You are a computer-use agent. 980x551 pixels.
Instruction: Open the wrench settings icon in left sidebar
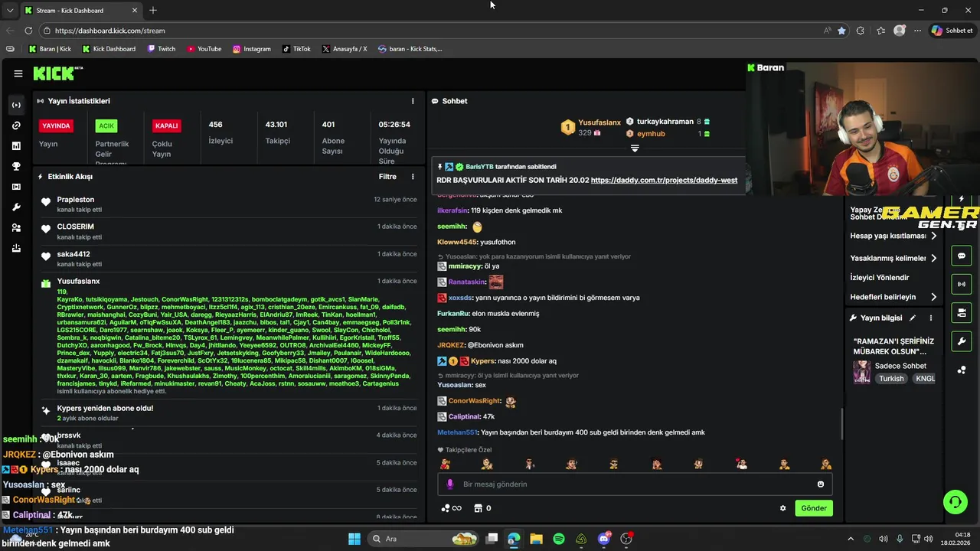click(x=16, y=207)
